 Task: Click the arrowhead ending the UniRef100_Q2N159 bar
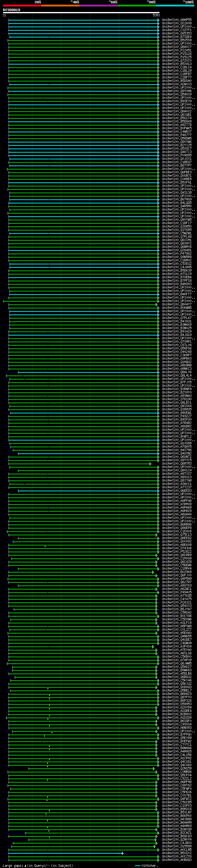[x=154, y=769]
